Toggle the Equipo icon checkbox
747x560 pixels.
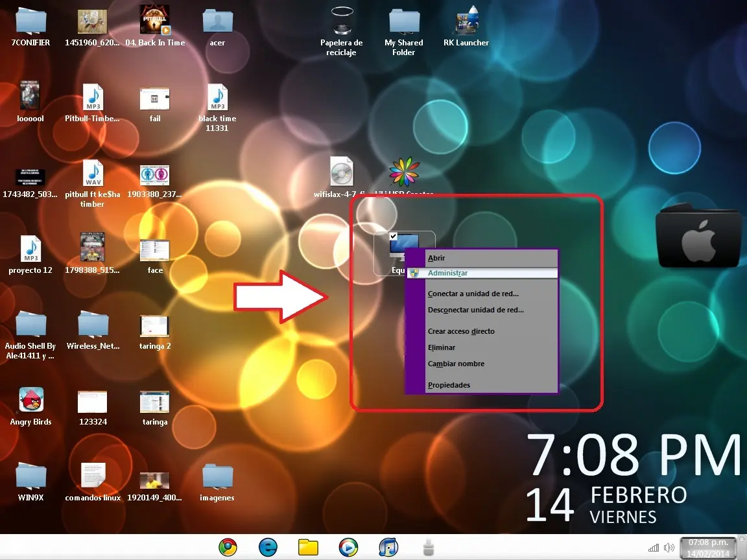click(393, 236)
